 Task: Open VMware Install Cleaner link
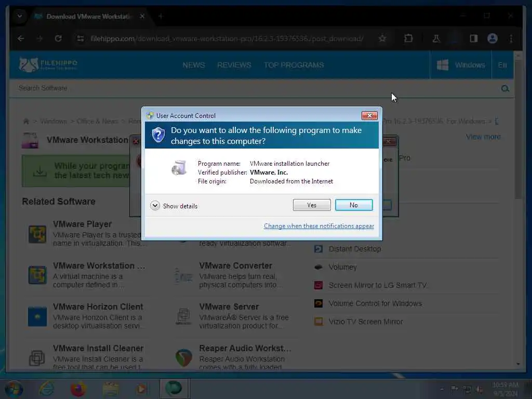click(x=98, y=349)
